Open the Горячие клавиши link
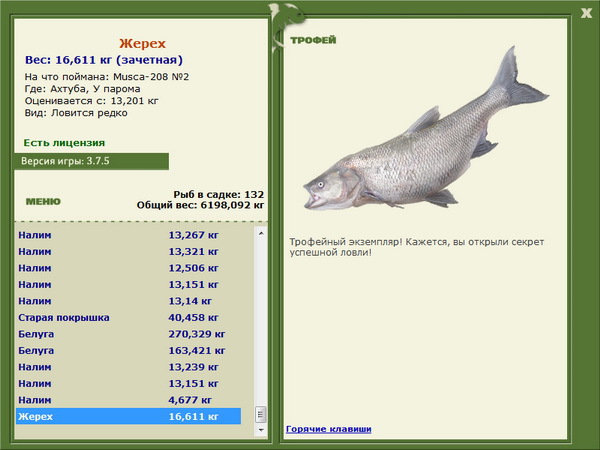Viewport: 600px width, 450px height. coord(328,429)
